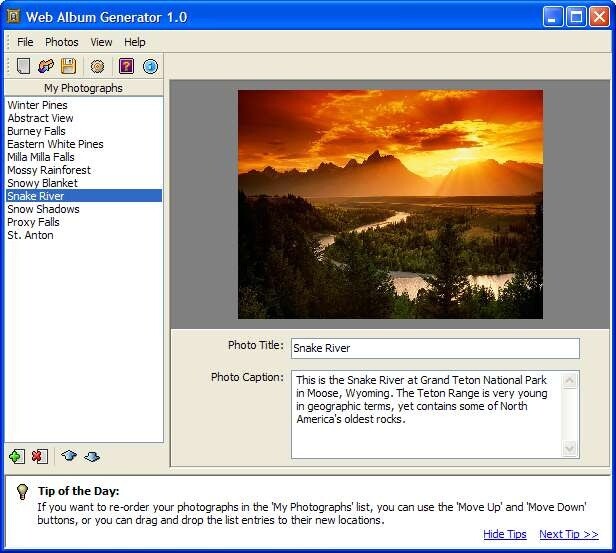
Task: Select Abstract View in photo list
Action: (x=84, y=118)
